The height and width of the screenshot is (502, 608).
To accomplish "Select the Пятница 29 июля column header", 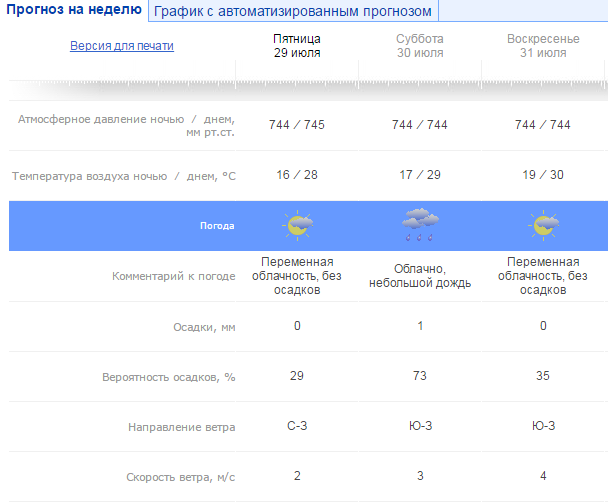I will 297,46.
